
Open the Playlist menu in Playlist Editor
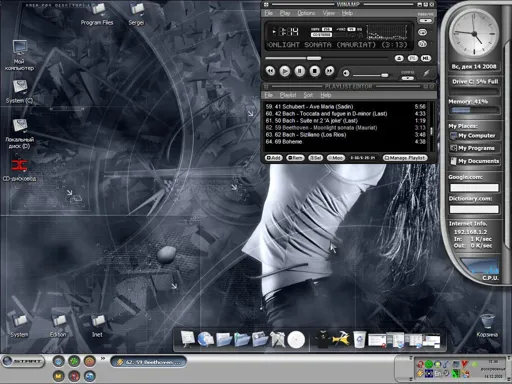288,95
